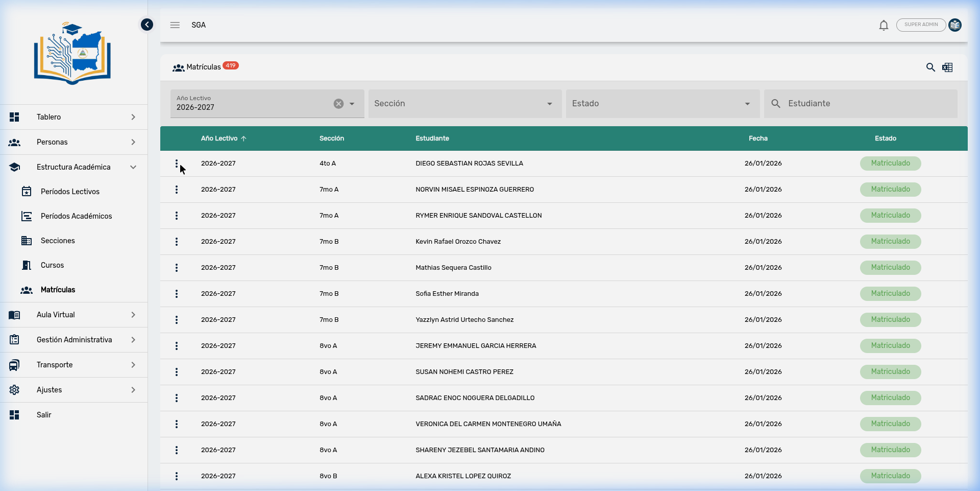Screen dimensions: 980x491
Task: Click the Matriculado status chip for DIEGO SEBASTIAN
Action: click(x=890, y=163)
